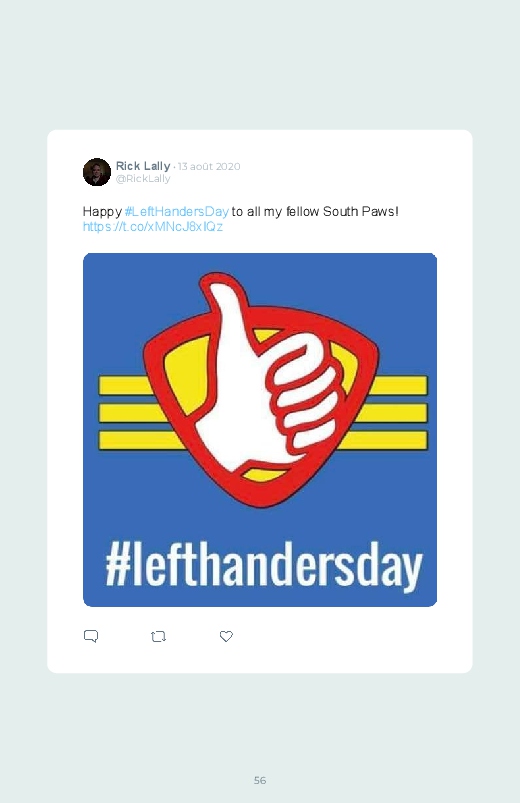Click the 13 août 2020 date stamp
The height and width of the screenshot is (803, 520).
[x=209, y=166]
